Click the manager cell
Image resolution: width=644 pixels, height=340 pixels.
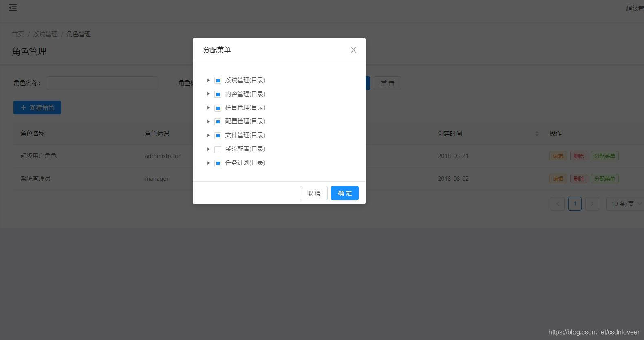point(157,179)
